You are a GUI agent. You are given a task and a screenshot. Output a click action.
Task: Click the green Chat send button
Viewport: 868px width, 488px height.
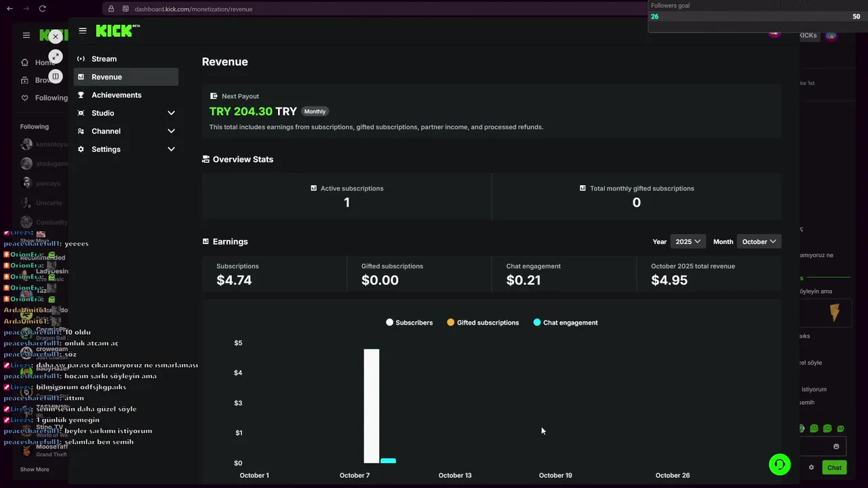tap(834, 467)
